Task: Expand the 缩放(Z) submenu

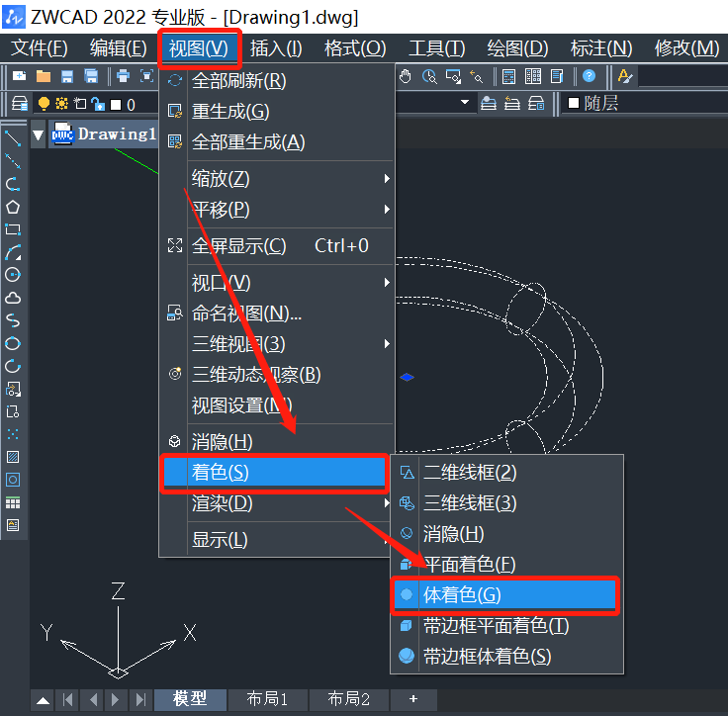Action: [x=277, y=179]
